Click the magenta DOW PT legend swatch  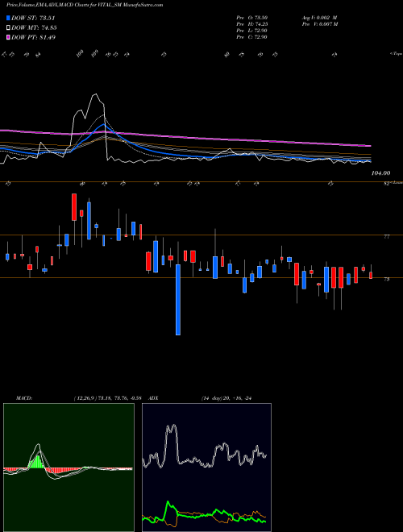(x=8, y=37)
